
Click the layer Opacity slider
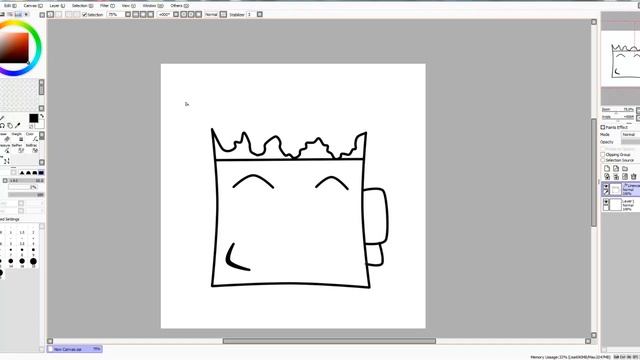tap(631, 142)
